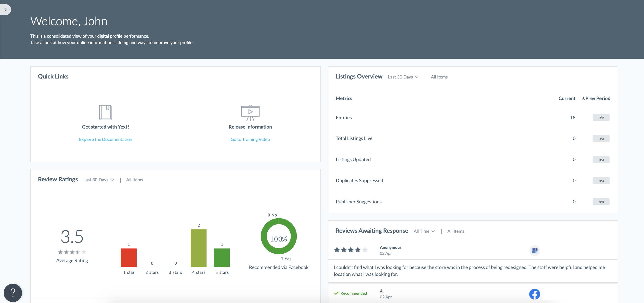Select All Items filter in Listings Overview
The image size is (644, 303).
[x=439, y=77]
